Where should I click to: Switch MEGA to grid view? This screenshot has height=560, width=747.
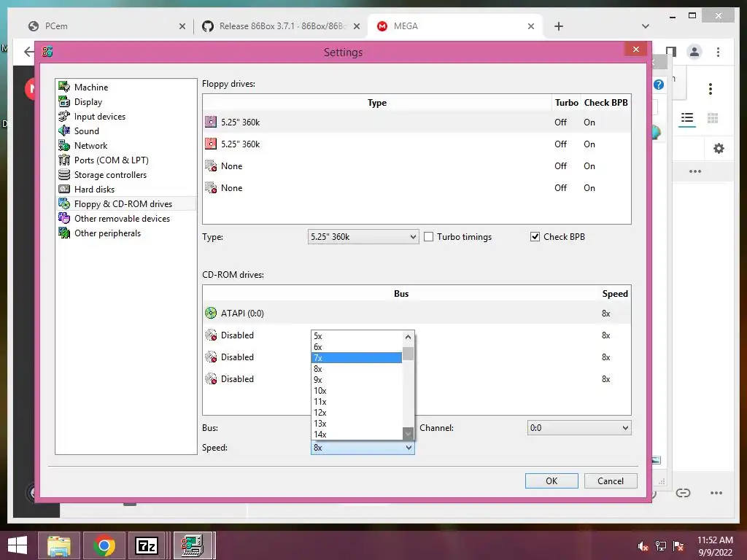coord(713,118)
